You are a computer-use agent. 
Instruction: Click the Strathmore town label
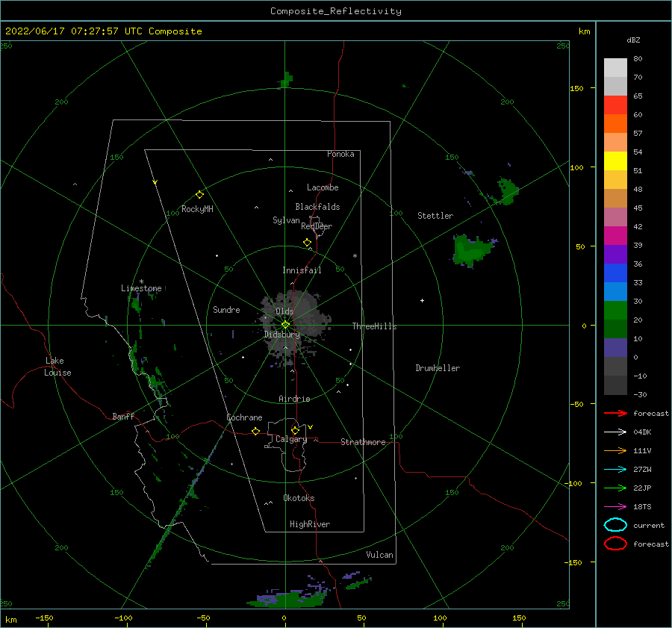click(363, 442)
